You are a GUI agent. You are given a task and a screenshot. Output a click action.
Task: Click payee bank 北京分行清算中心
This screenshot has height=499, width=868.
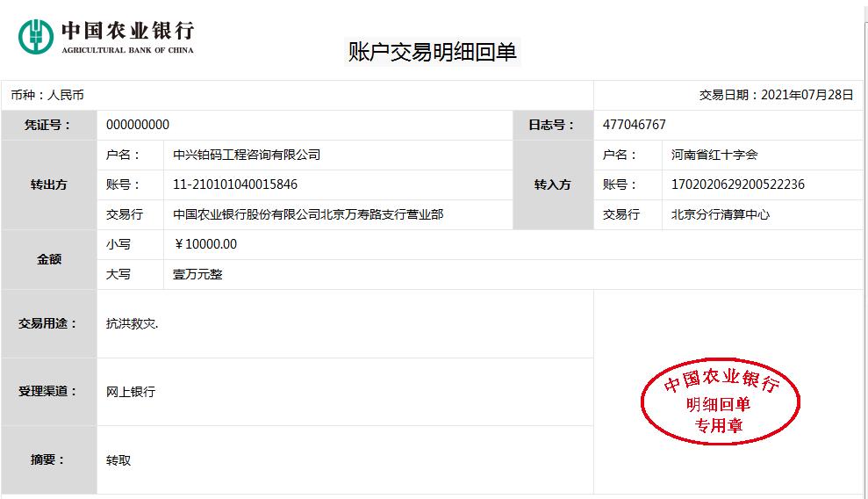point(721,215)
